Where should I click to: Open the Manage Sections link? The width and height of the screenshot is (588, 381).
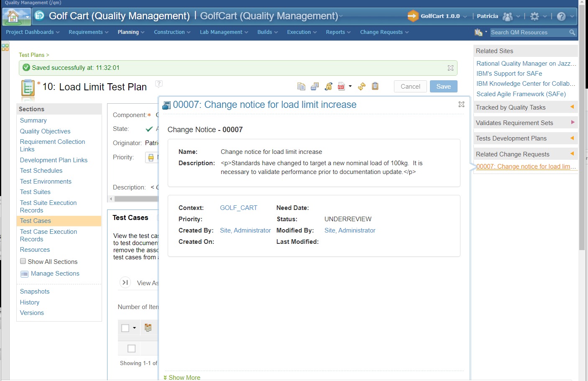pos(55,274)
